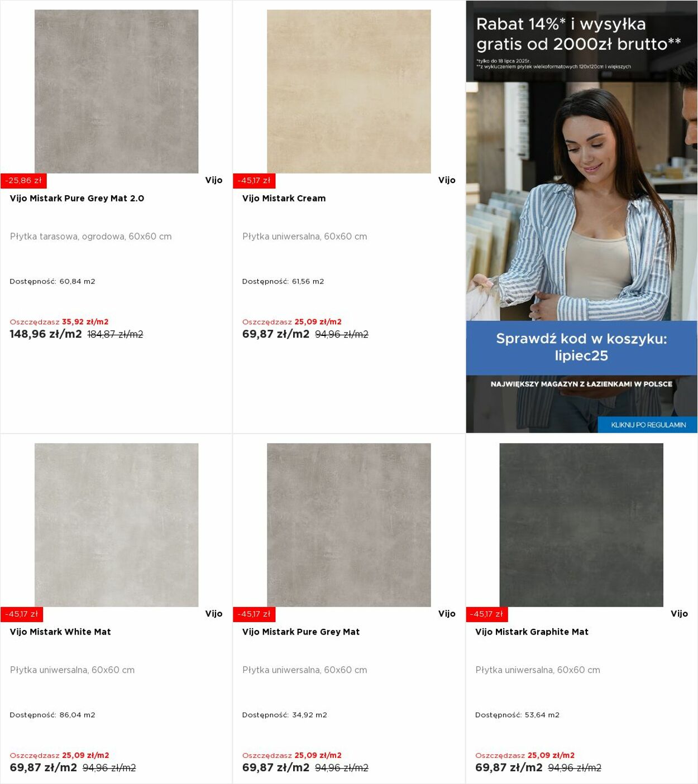Click 'Dostępność: 34,92 m2' text
The image size is (698, 784).
coord(285,715)
